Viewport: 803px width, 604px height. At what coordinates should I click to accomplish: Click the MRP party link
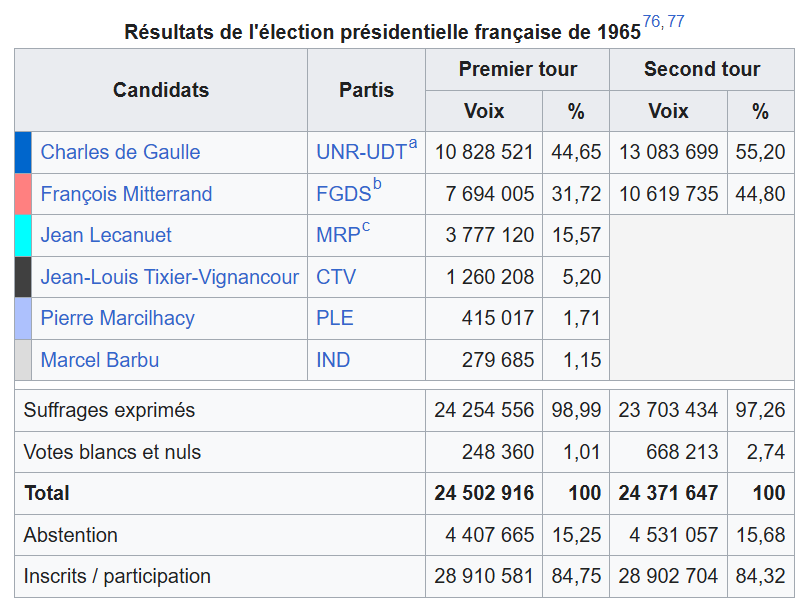point(337,235)
